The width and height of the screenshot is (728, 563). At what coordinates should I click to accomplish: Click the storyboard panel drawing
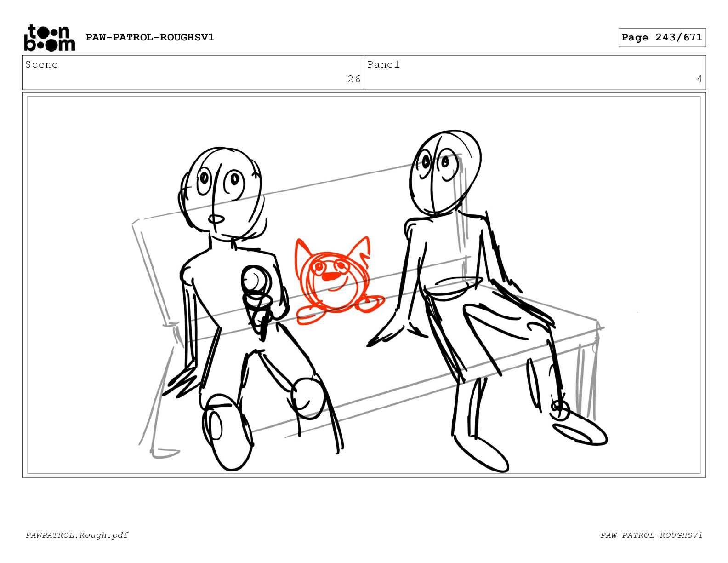pos(364,285)
